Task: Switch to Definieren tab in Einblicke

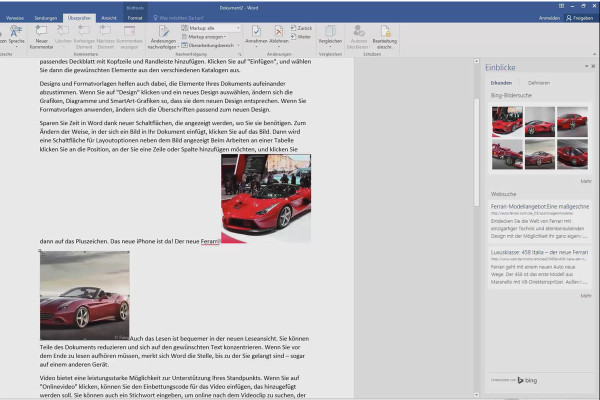Action: [538, 83]
